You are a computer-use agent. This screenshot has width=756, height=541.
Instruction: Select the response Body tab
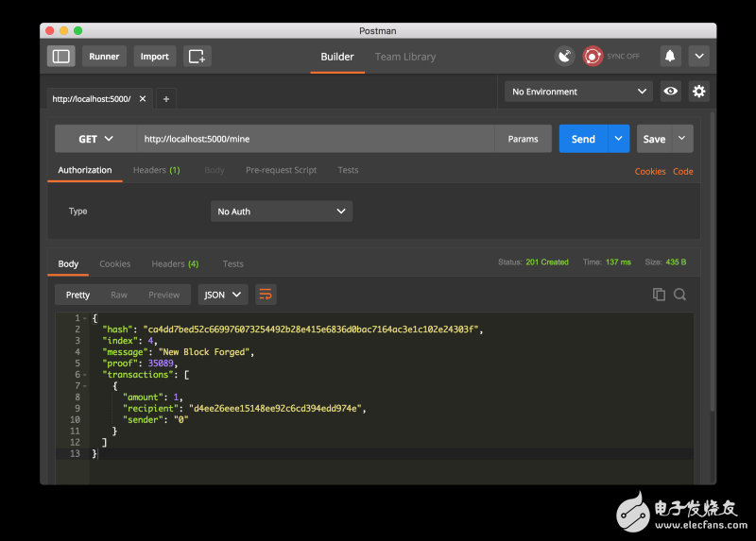click(68, 264)
